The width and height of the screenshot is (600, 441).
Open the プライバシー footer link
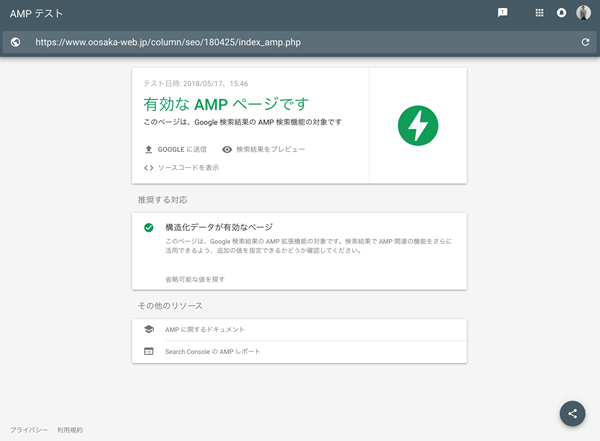(x=29, y=430)
